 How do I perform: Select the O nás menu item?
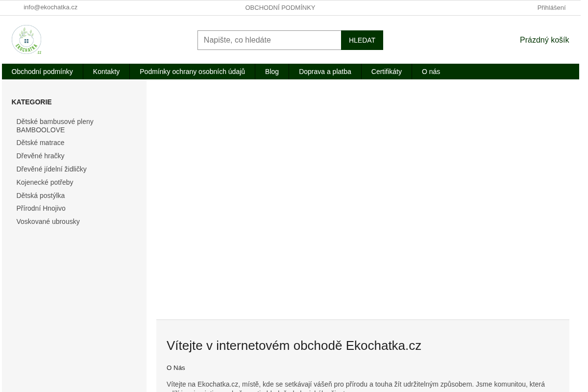pyautogui.click(x=431, y=72)
